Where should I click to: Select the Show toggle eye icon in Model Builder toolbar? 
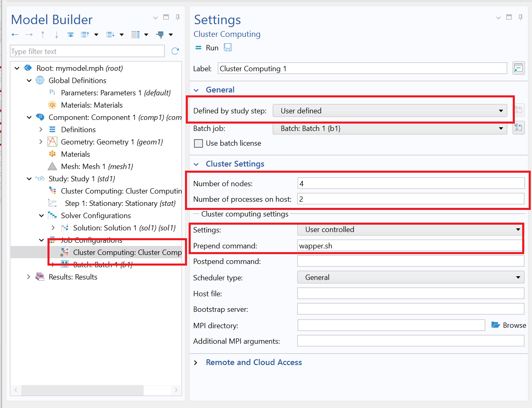(x=70, y=34)
